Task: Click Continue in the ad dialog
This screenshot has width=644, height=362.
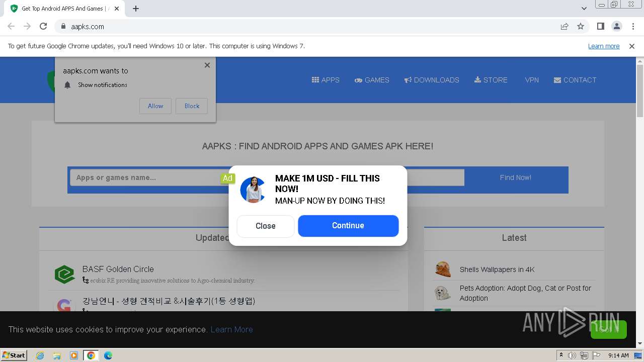Action: 348,226
